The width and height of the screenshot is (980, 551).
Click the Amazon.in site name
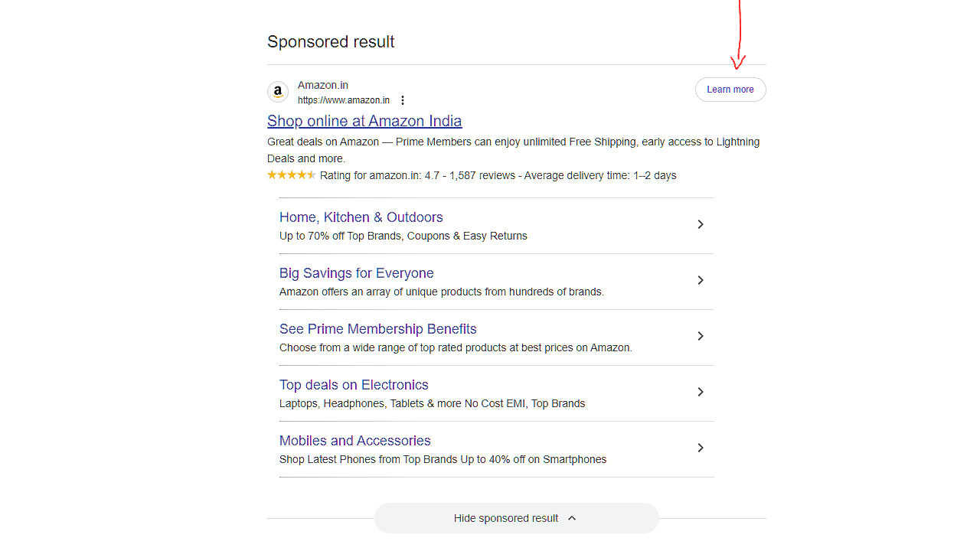pyautogui.click(x=322, y=85)
